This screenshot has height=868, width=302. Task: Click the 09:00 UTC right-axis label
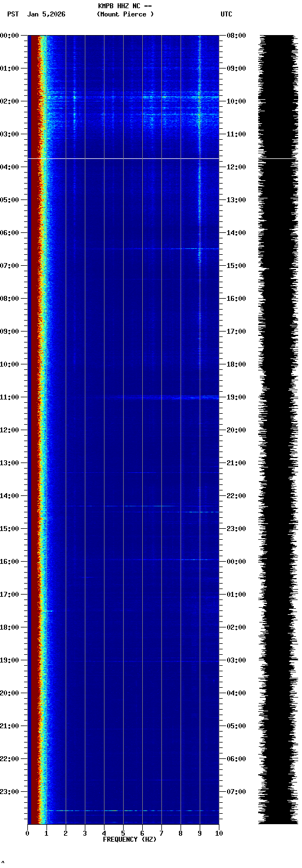pyautogui.click(x=236, y=68)
